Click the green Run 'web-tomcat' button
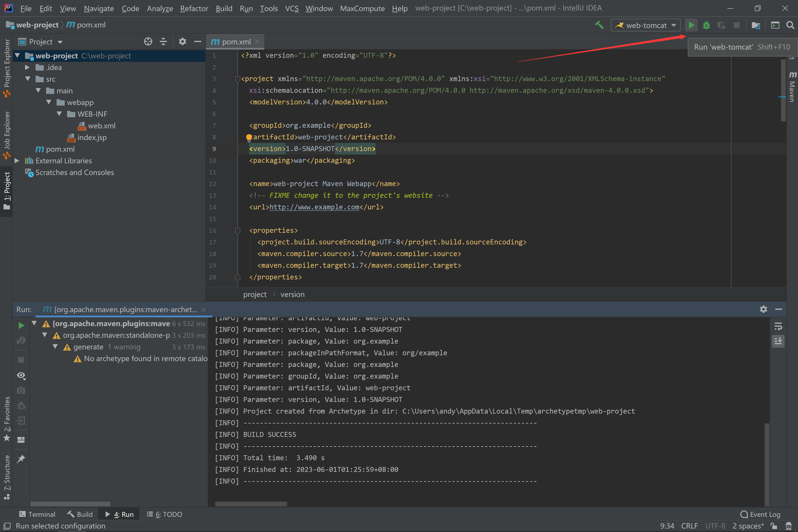The width and height of the screenshot is (798, 532). click(691, 25)
